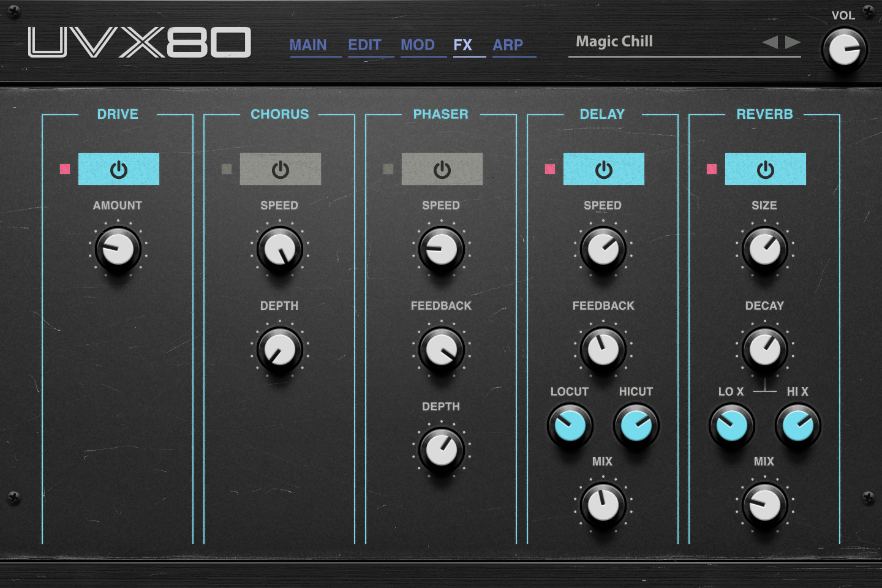Image resolution: width=882 pixels, height=588 pixels.
Task: Toggle the Delay effect power button
Action: [604, 169]
